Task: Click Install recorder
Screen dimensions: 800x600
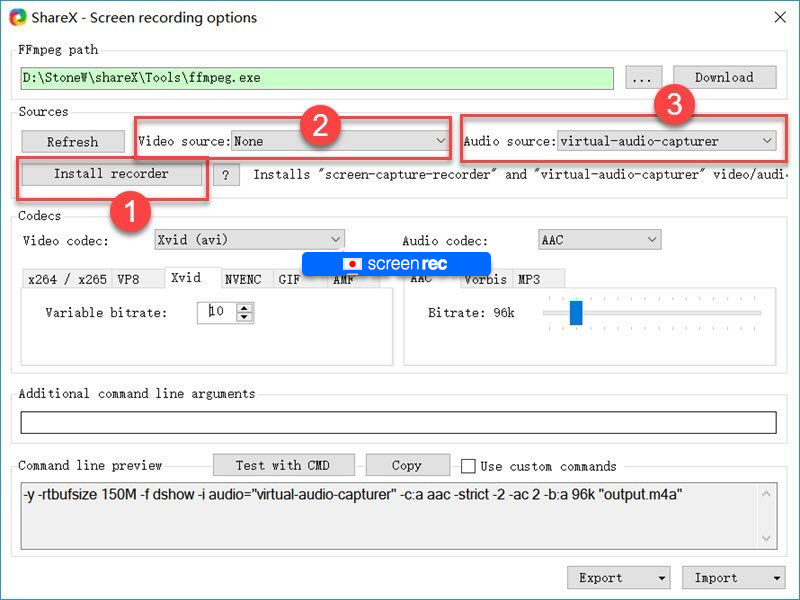Action: click(111, 174)
